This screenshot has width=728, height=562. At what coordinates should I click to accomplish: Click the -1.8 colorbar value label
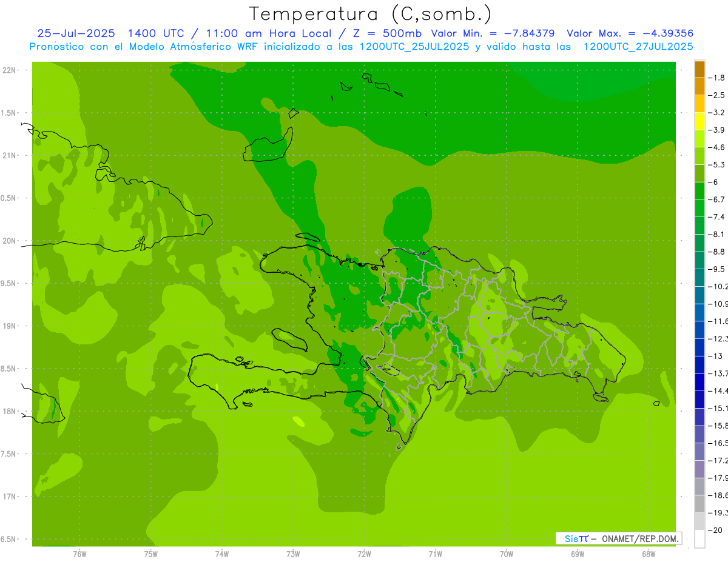pyautogui.click(x=716, y=78)
